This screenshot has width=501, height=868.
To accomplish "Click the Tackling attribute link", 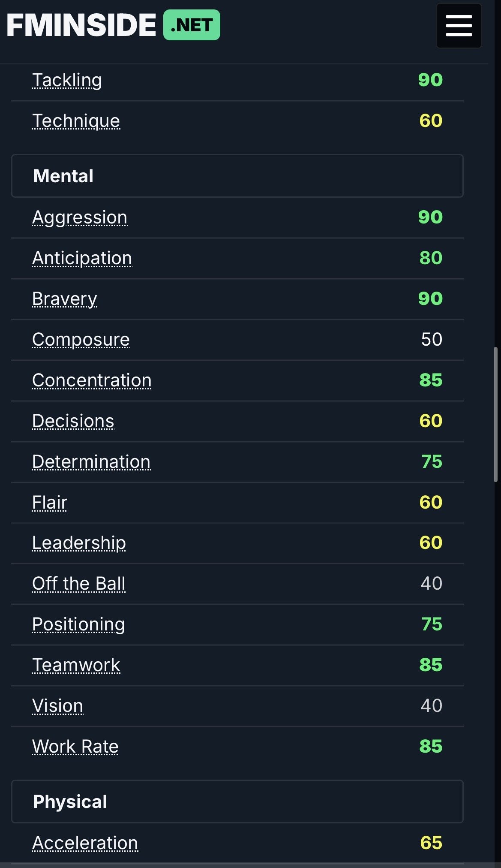I will (67, 80).
